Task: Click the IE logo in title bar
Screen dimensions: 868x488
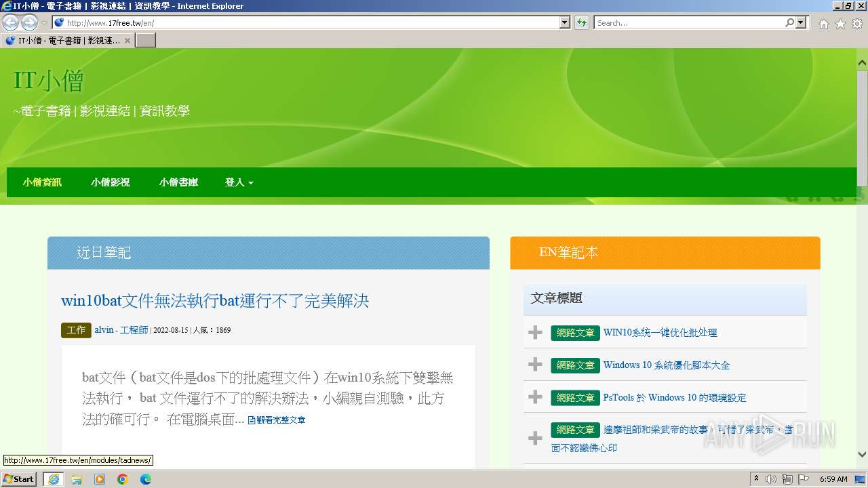Action: click(7, 6)
